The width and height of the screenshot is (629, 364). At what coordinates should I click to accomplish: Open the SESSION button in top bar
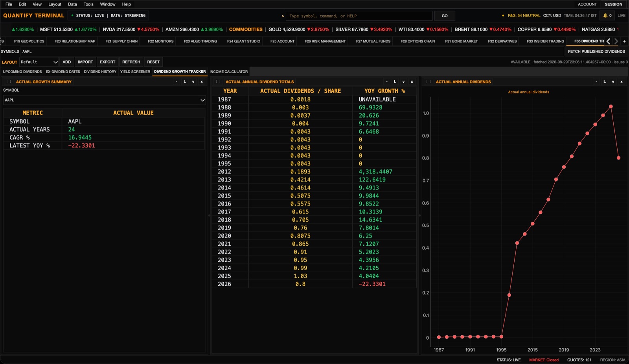click(614, 4)
